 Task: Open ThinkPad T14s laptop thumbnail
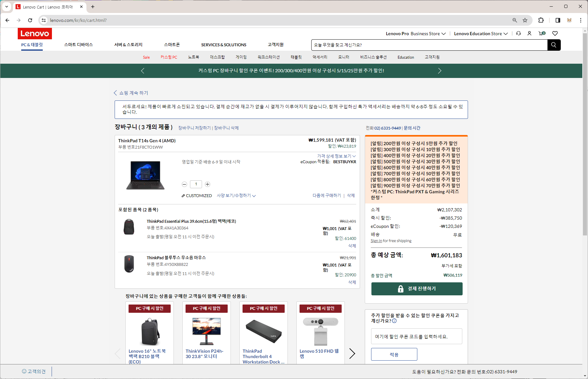[145, 175]
